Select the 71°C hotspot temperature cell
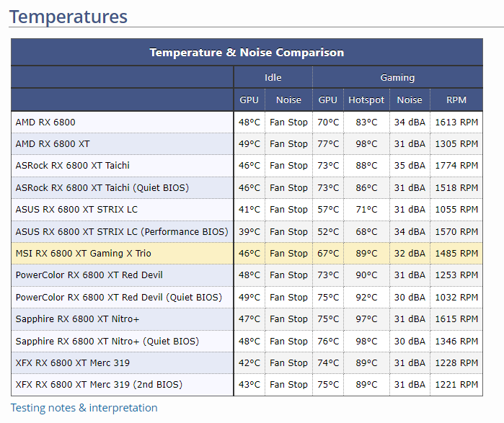This screenshot has height=423, width=504. point(366,209)
